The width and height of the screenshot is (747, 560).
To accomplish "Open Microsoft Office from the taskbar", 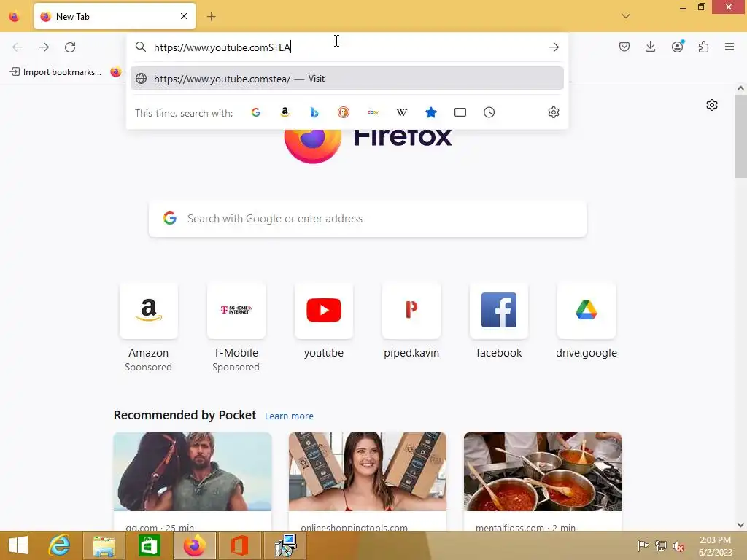I will click(239, 545).
